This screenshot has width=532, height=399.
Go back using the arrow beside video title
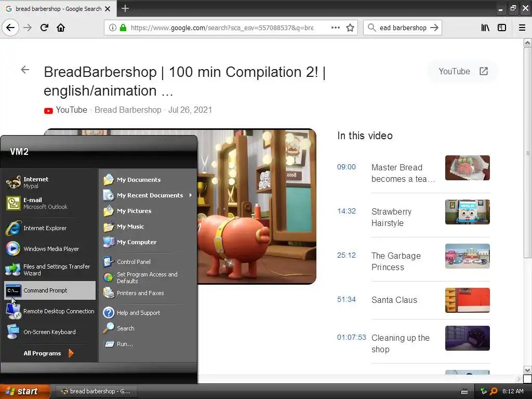coord(25,70)
